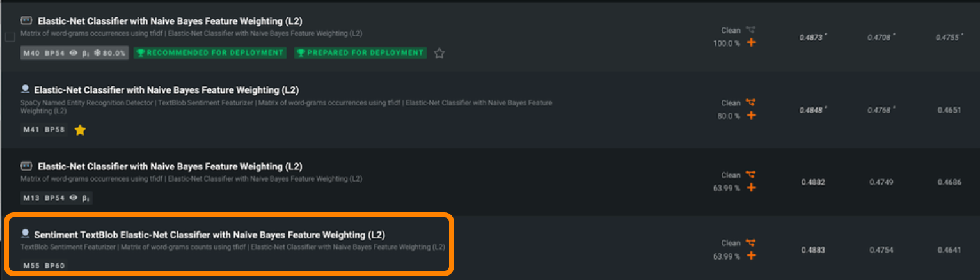This screenshot has height=280, width=980.
Task: Expand the Sentiment TextBlob Elastic-Net Classifier model
Action: (209, 235)
